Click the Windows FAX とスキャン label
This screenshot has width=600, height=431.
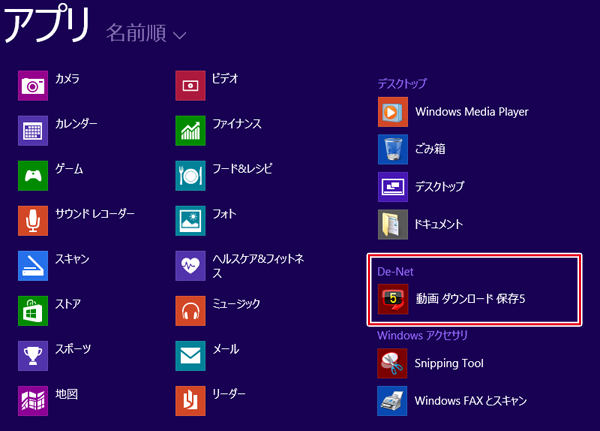point(471,401)
